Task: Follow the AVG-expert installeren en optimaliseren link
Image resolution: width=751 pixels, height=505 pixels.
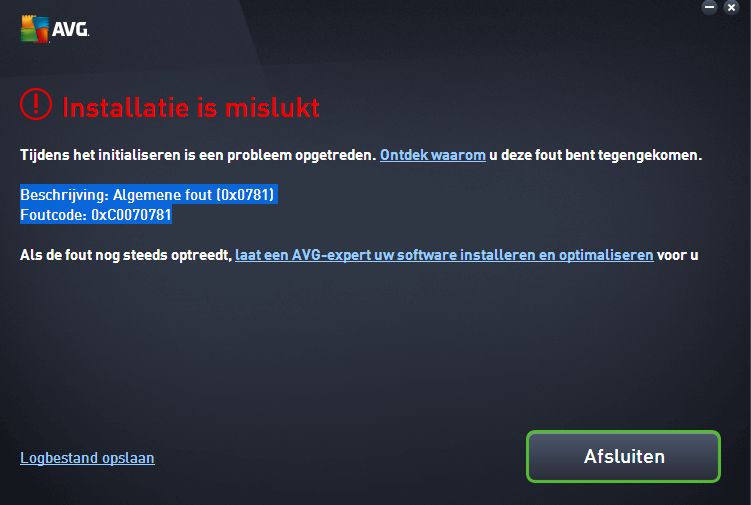Action: 444,255
